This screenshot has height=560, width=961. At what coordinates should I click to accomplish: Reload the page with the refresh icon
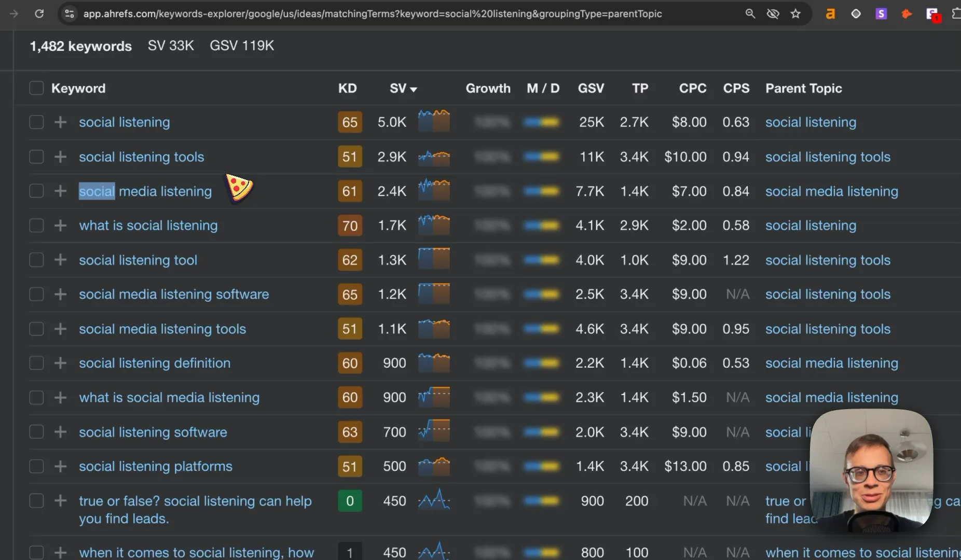click(x=39, y=14)
